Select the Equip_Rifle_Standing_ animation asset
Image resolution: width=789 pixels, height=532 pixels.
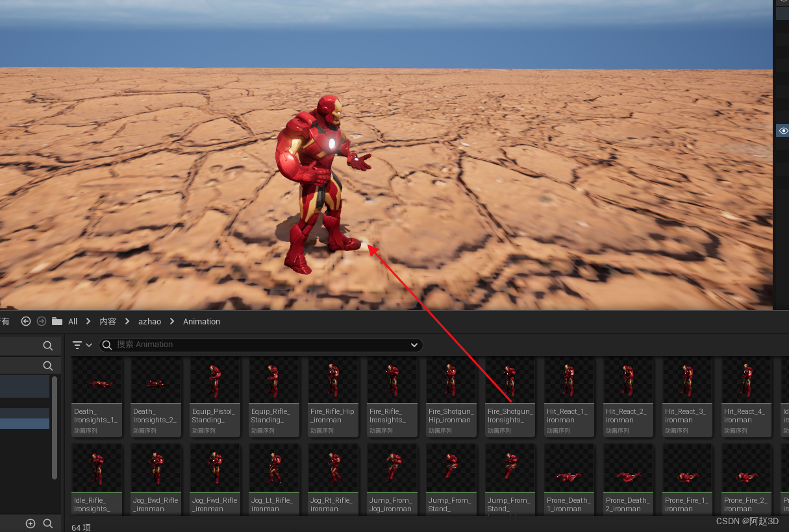click(274, 397)
